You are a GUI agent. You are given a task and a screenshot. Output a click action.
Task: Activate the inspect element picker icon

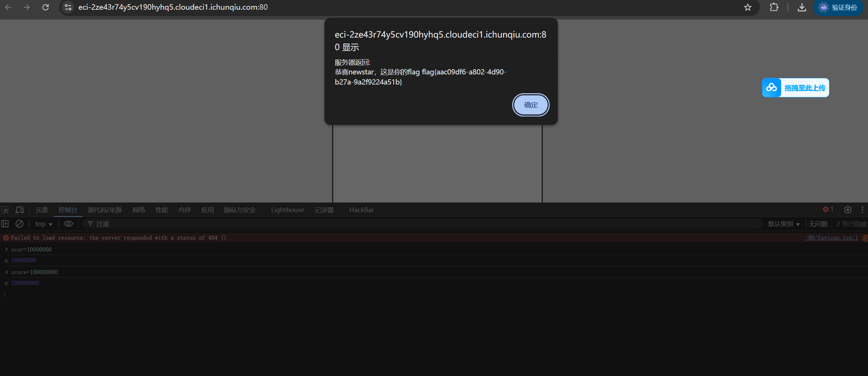5,210
